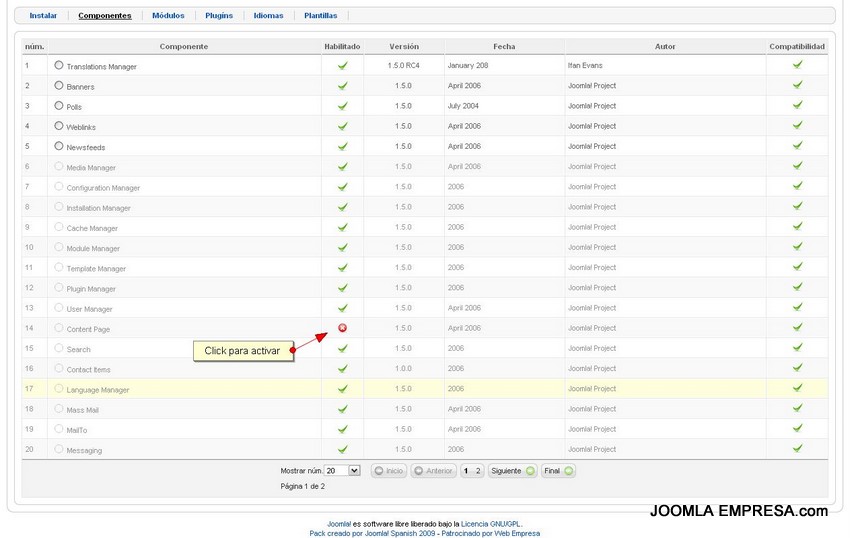
Task: Click the enabled checkmark for Search component
Action: 342,348
